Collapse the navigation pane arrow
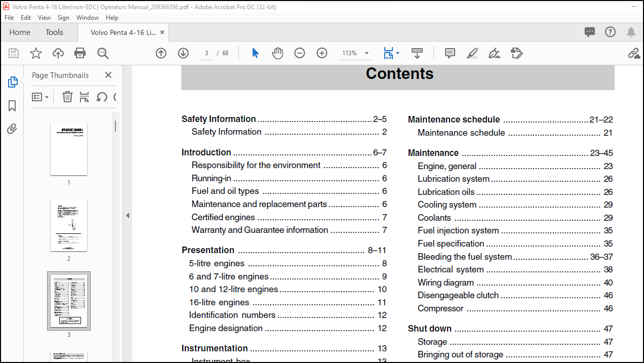The width and height of the screenshot is (644, 363). [x=128, y=215]
